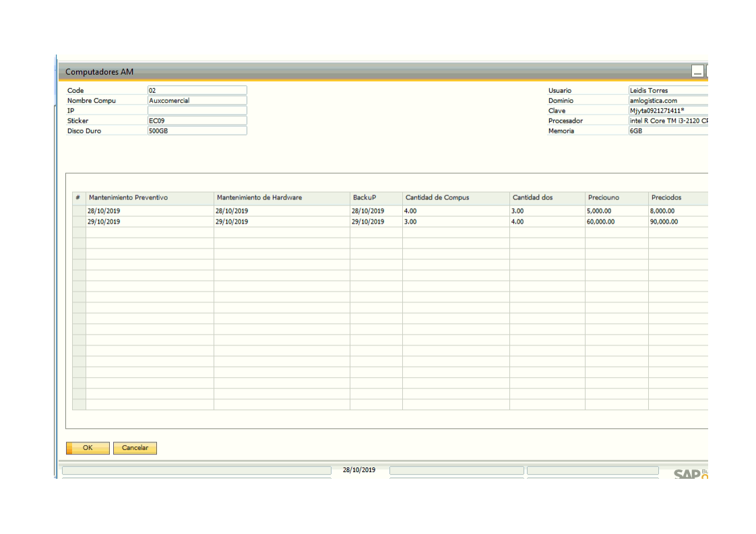Click the Procesador label
The width and height of the screenshot is (756, 534).
tap(565, 121)
